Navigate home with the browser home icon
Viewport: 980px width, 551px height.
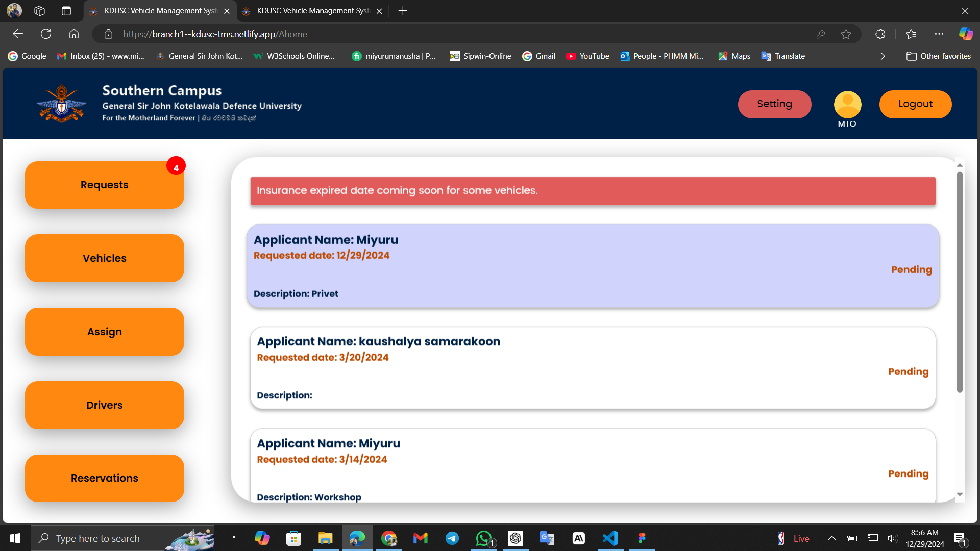(74, 34)
